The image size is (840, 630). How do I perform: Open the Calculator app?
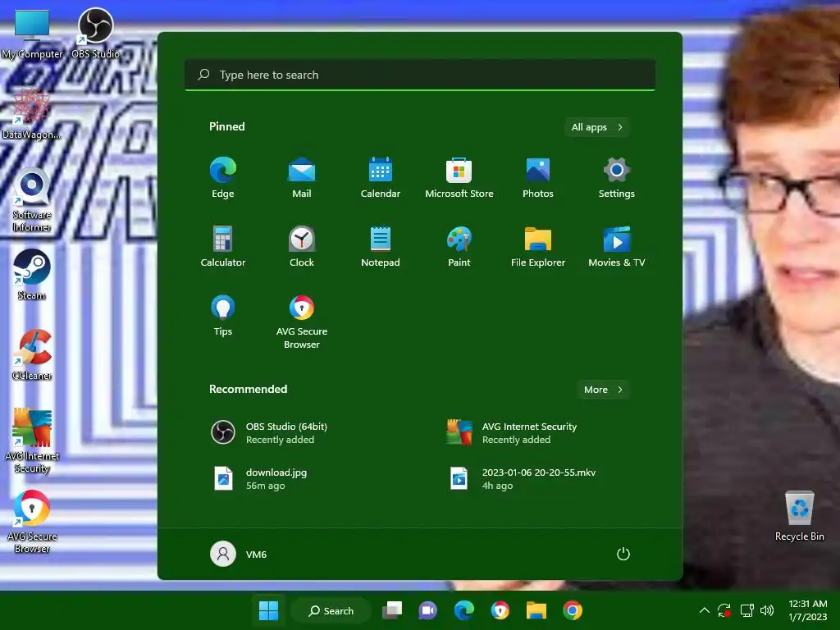coord(223,246)
